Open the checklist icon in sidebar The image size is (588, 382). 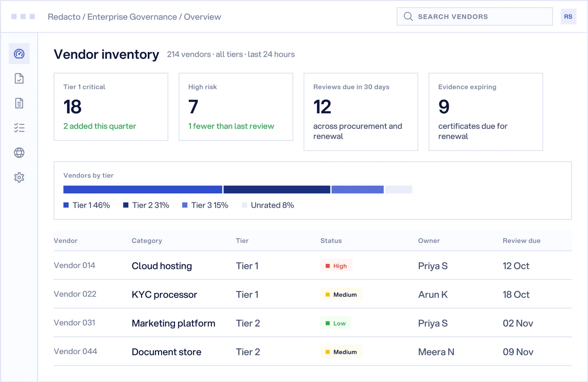[x=19, y=128]
